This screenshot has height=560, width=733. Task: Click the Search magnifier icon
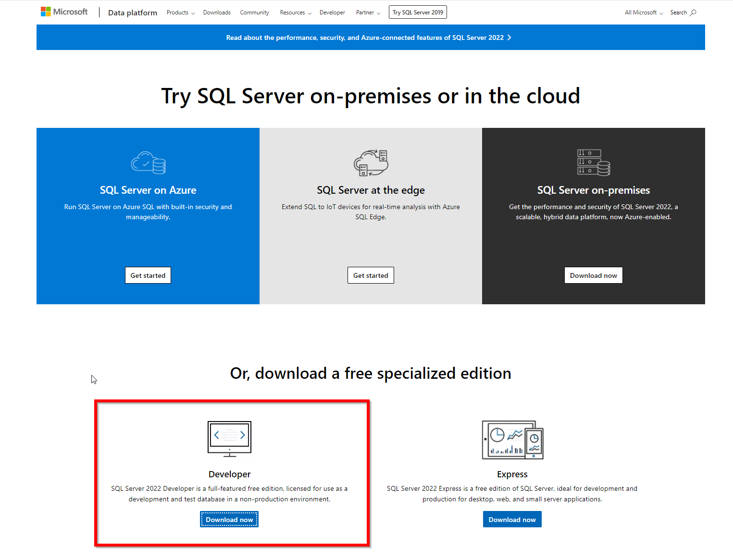[x=693, y=12]
